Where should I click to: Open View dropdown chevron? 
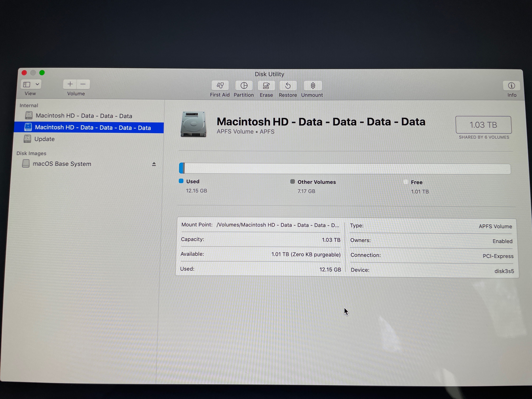[37, 84]
